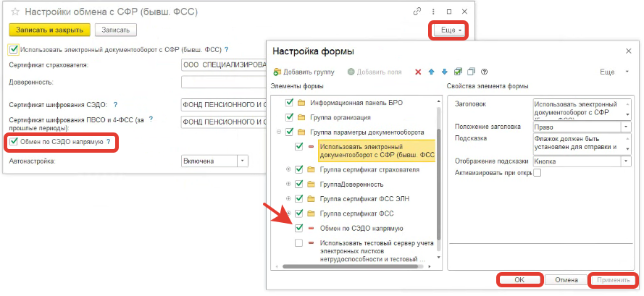The image size is (644, 296).
Task: Click folder icon of Информационная панель БРО
Action: (302, 102)
